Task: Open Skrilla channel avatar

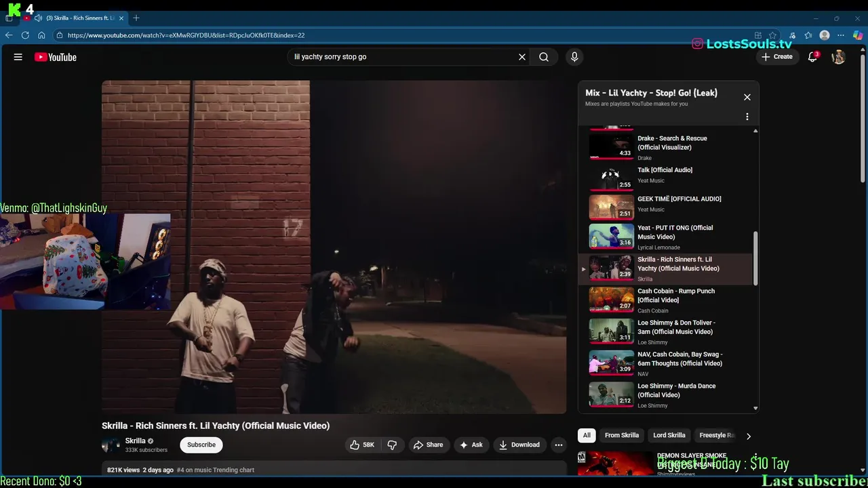Action: pos(111,445)
